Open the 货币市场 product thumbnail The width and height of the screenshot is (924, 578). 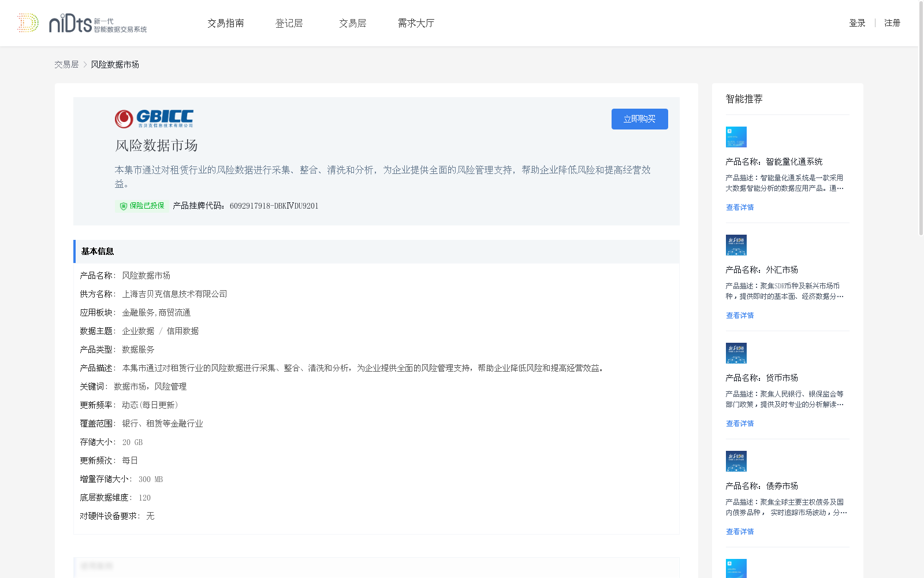[x=736, y=353]
